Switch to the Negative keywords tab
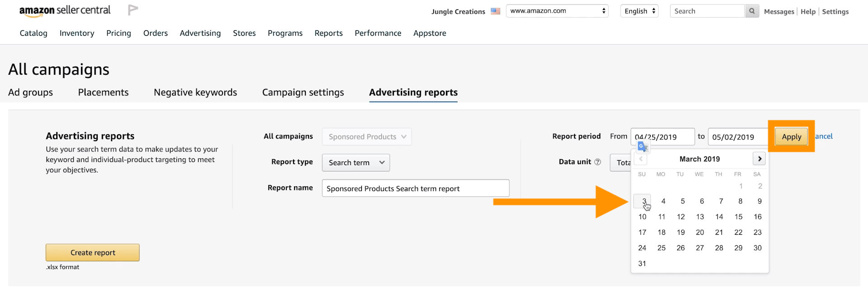 tap(195, 92)
